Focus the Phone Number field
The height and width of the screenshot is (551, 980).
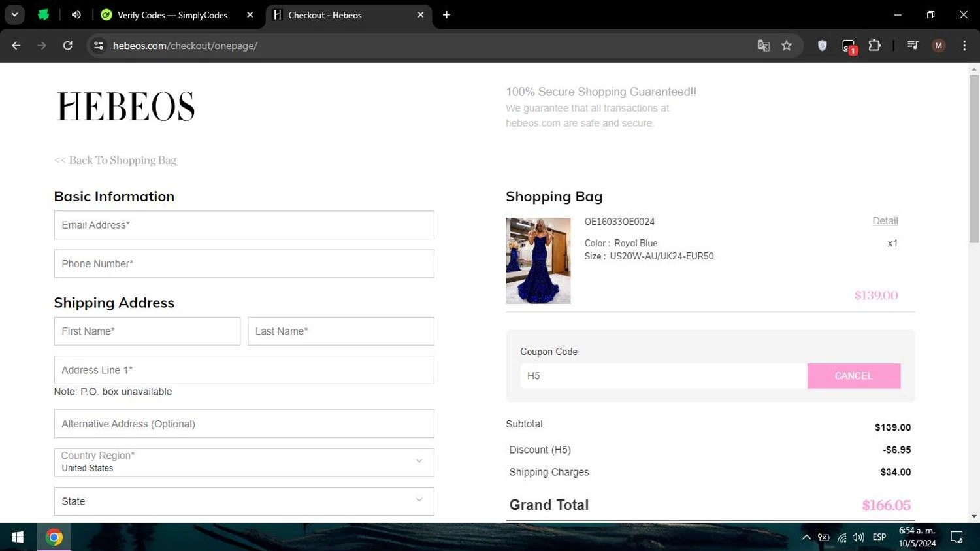[x=244, y=264]
